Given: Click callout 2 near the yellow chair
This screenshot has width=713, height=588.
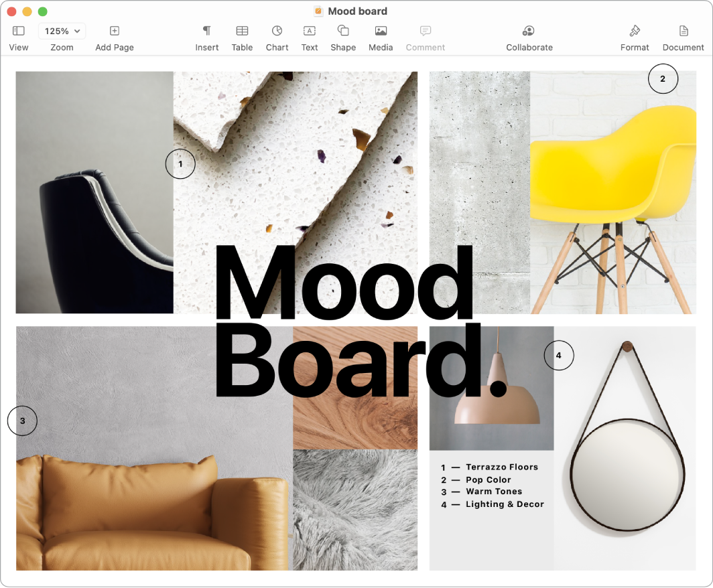Looking at the screenshot, I should coord(663,78).
